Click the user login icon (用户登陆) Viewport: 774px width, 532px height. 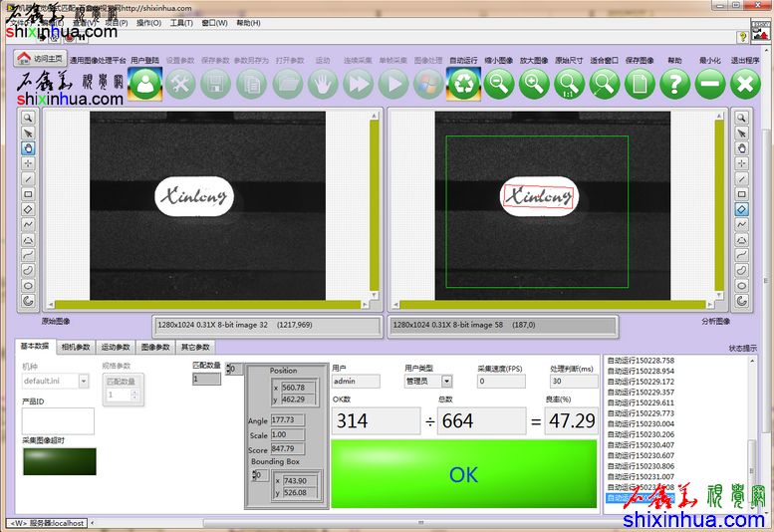coord(145,84)
